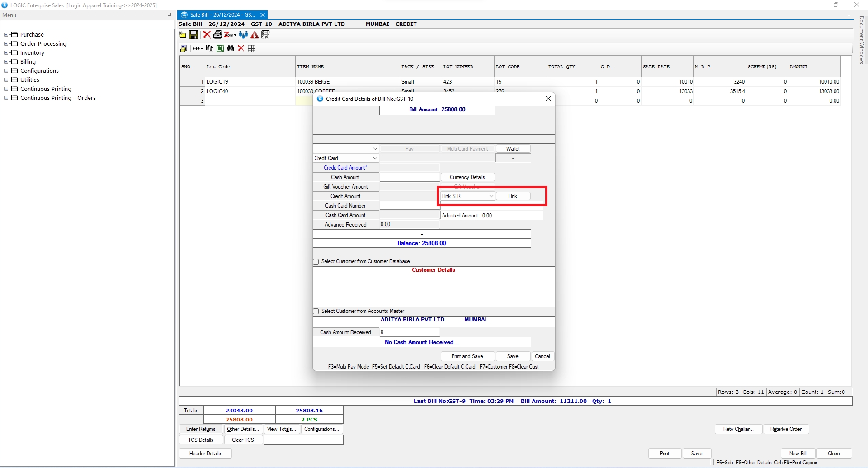Expand the Inventory menu folder
The image size is (868, 468).
pos(6,53)
